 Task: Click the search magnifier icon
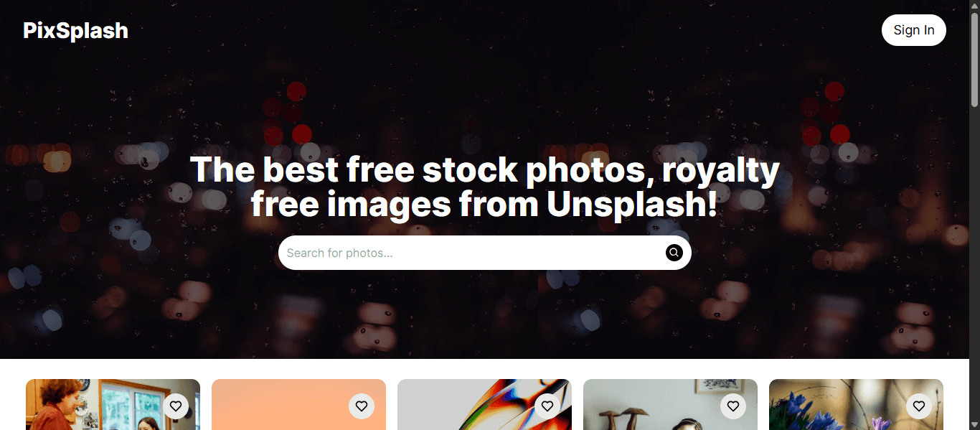tap(674, 253)
